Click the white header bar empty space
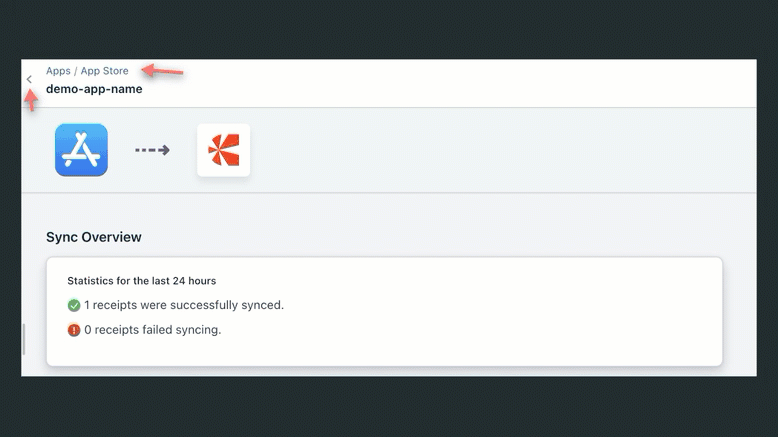The height and width of the screenshot is (437, 778). pyautogui.click(x=450, y=82)
